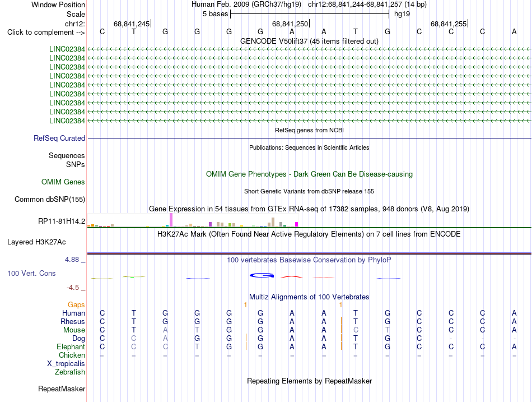This screenshot has height=402, width=532.
Task: Click the Human alignment row label
Action: point(73,313)
